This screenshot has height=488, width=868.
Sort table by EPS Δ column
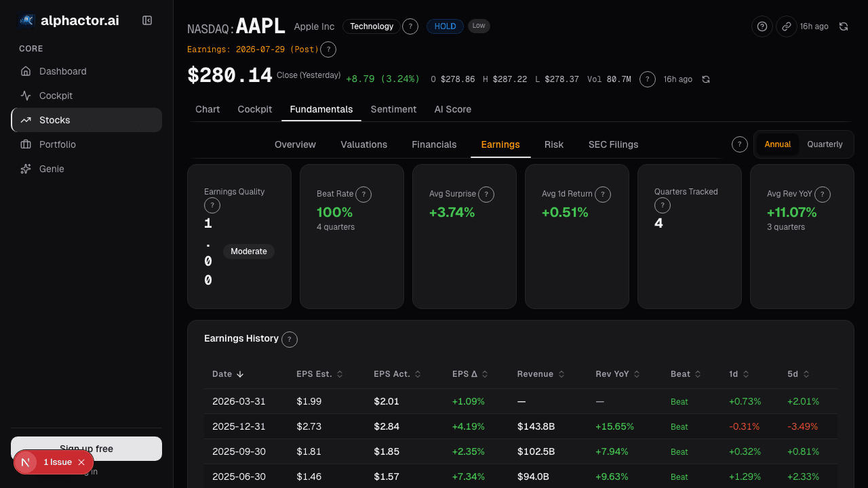pos(470,374)
